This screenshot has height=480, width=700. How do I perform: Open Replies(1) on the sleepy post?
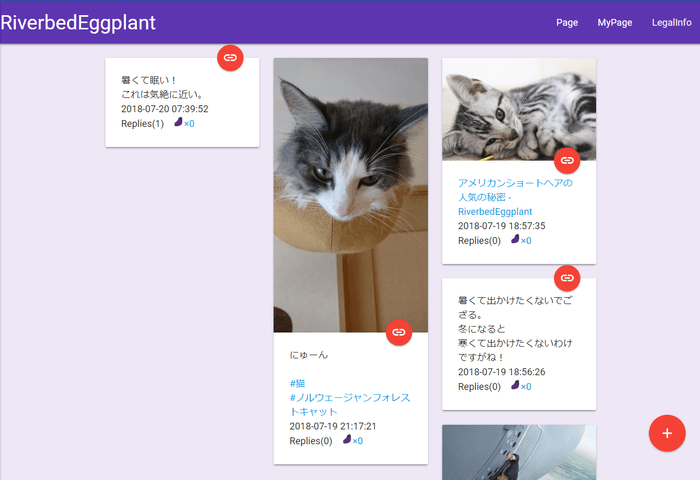coord(142,124)
